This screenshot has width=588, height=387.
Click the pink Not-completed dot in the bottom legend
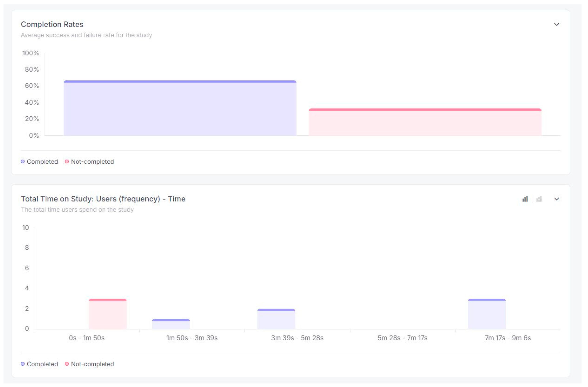click(67, 364)
